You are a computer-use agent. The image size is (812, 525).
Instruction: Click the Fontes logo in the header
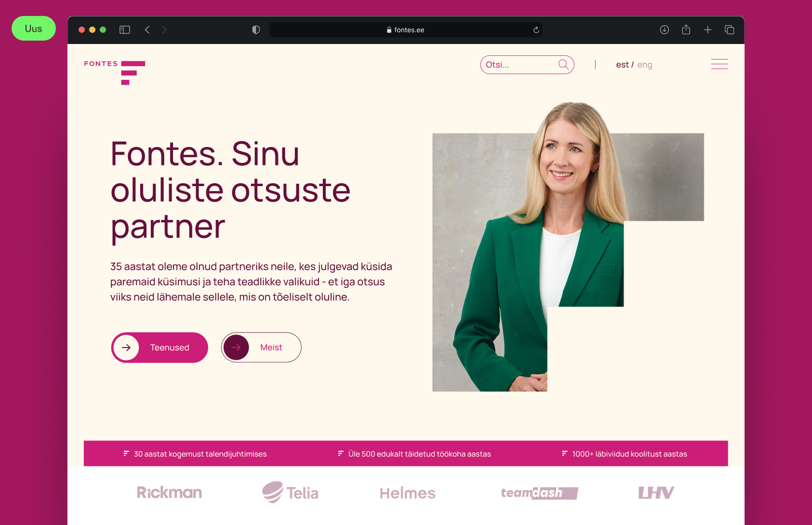coord(115,73)
